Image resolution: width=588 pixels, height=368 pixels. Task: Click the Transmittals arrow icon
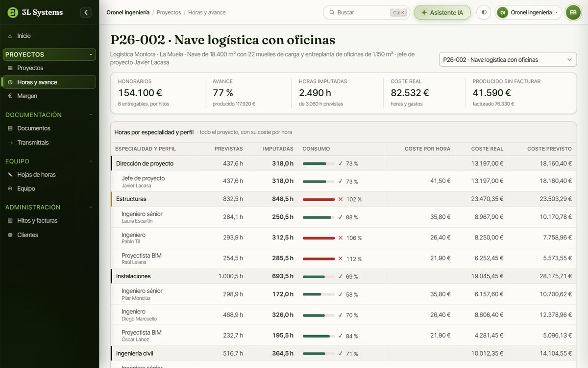click(10, 142)
